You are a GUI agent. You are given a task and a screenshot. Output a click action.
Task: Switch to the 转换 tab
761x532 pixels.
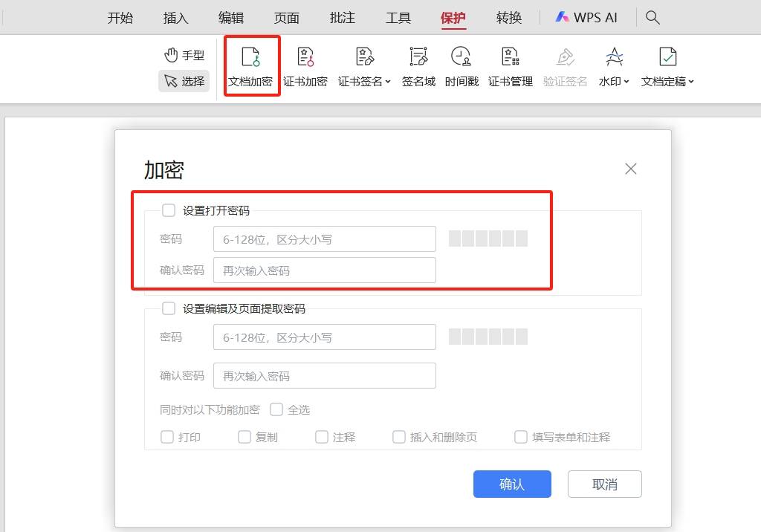point(509,18)
